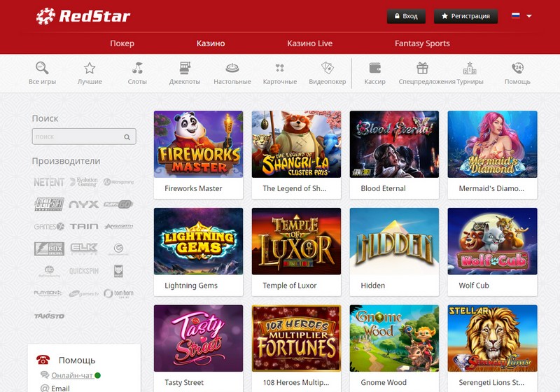The image size is (560, 392).
Task: Select Карточные card suits icon
Action: coord(279,73)
